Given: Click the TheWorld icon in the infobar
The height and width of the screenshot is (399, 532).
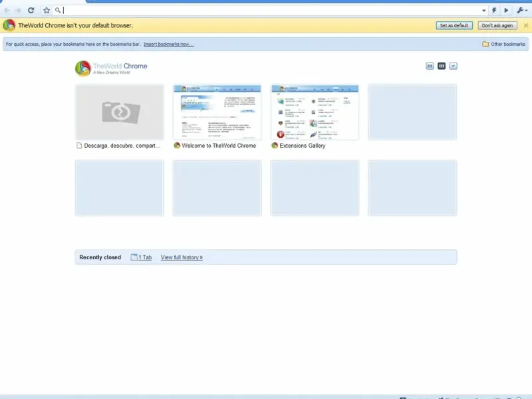Looking at the screenshot, I should [x=9, y=25].
